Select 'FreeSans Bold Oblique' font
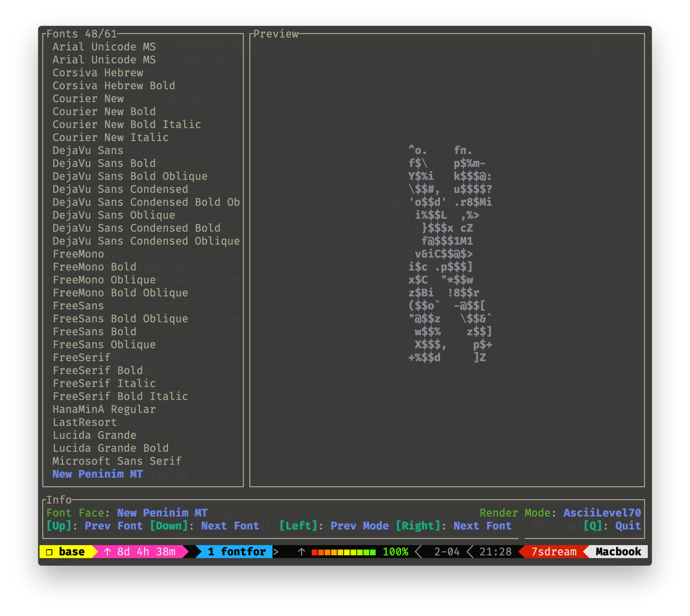The height and width of the screenshot is (616, 690). point(120,319)
